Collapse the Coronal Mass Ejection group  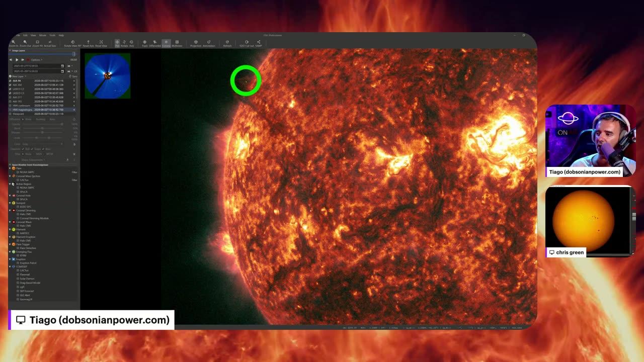pyautogui.click(x=10, y=176)
